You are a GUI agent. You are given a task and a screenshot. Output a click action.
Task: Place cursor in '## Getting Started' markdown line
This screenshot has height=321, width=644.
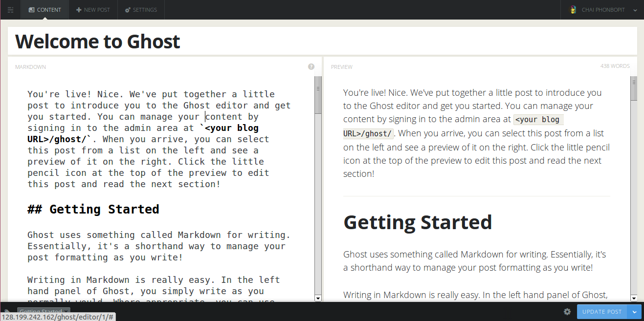pyautogui.click(x=93, y=209)
